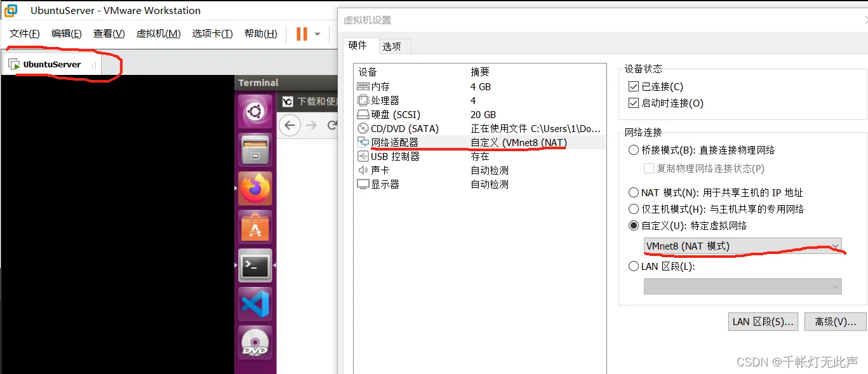Launch Visual Studio Code from dock
The image size is (868, 374).
pos(255,304)
